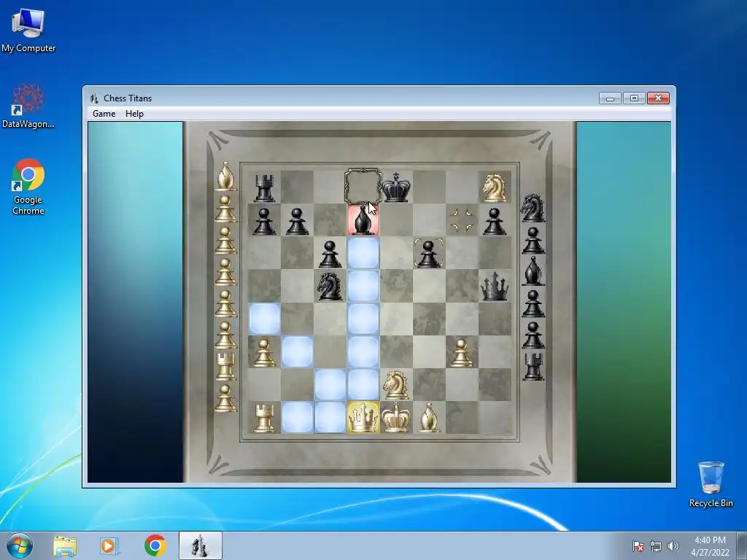This screenshot has height=560, width=747.
Task: Open My Computer desktop icon
Action: point(28,30)
